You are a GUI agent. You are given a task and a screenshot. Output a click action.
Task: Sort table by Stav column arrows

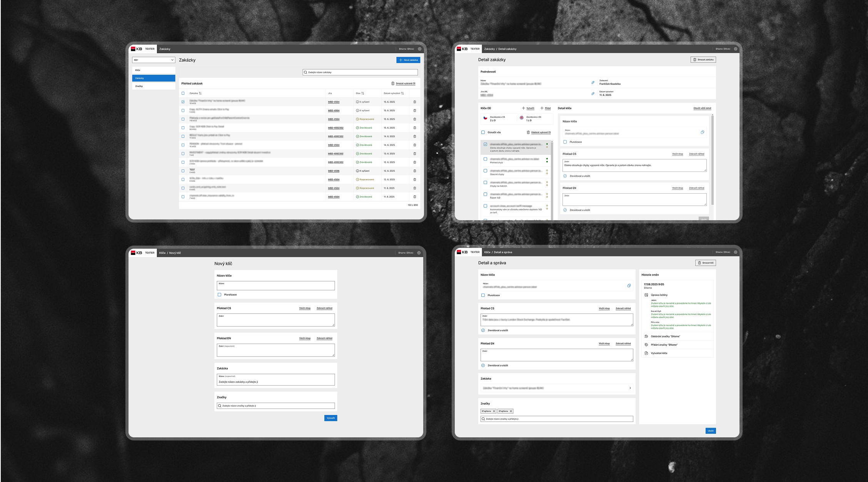(362, 93)
